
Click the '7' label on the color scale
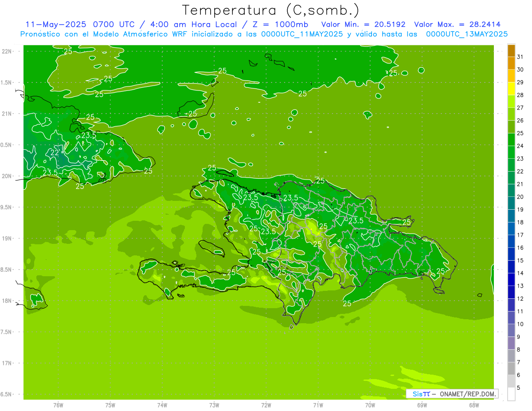coord(518,362)
